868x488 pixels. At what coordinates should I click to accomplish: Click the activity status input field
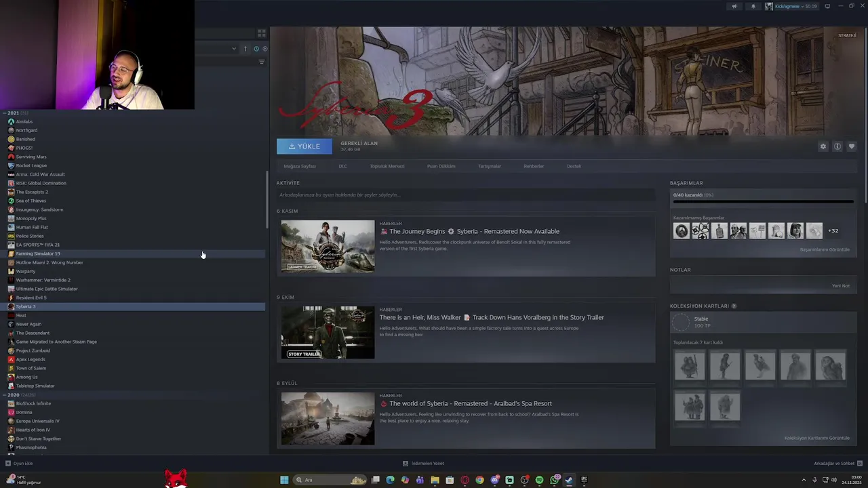[x=466, y=195]
